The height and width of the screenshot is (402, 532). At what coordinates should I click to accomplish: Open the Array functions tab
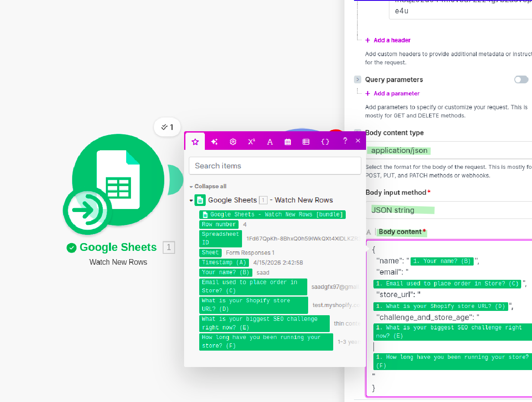(306, 142)
